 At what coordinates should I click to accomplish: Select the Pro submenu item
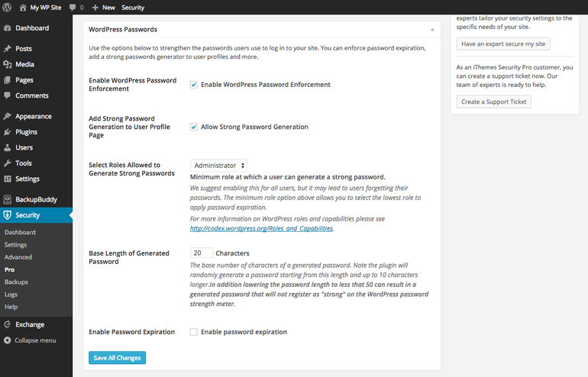coord(9,270)
